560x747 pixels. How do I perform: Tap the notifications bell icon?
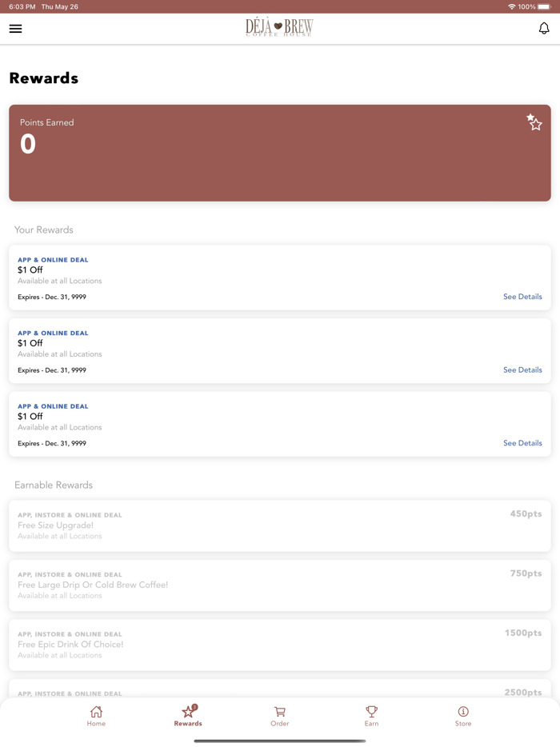[544, 29]
